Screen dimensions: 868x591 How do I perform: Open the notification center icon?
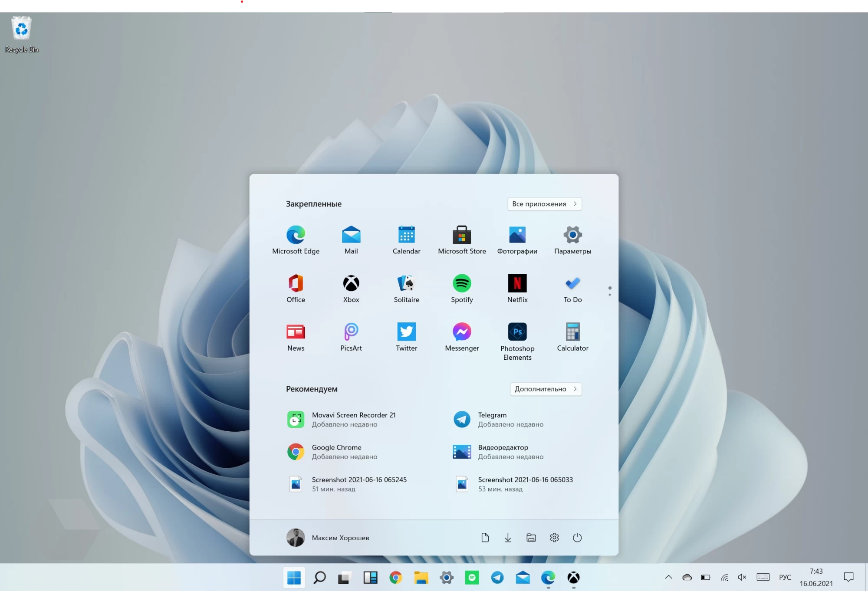848,577
